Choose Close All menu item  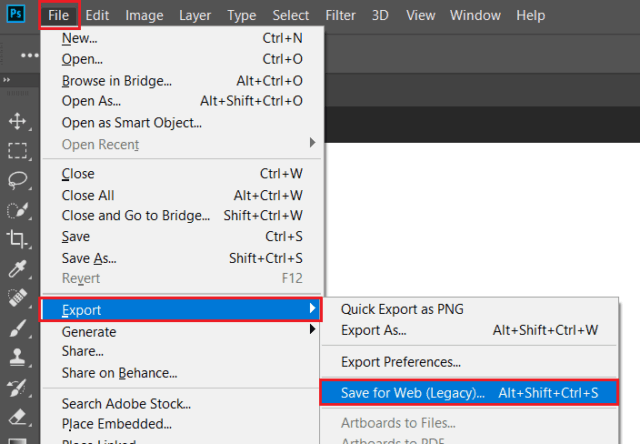pyautogui.click(x=182, y=195)
